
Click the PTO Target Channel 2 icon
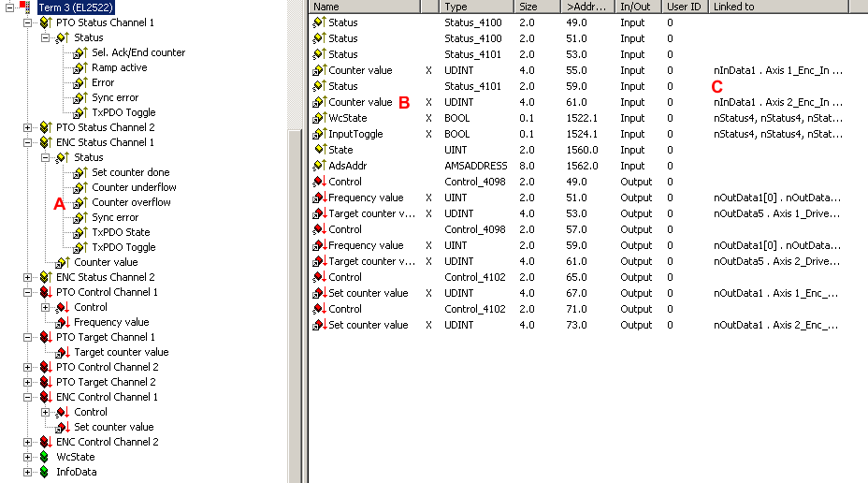(x=46, y=382)
